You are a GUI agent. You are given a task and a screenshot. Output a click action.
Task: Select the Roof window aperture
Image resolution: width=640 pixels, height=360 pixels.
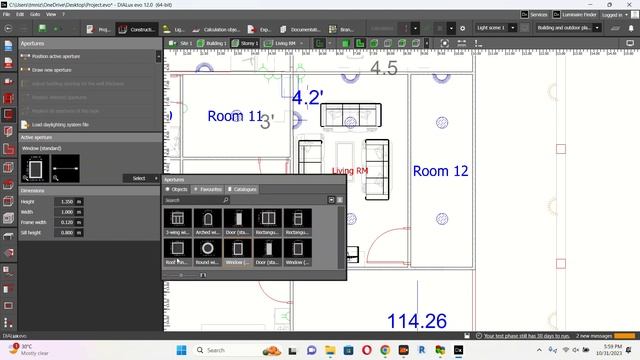tap(178, 252)
